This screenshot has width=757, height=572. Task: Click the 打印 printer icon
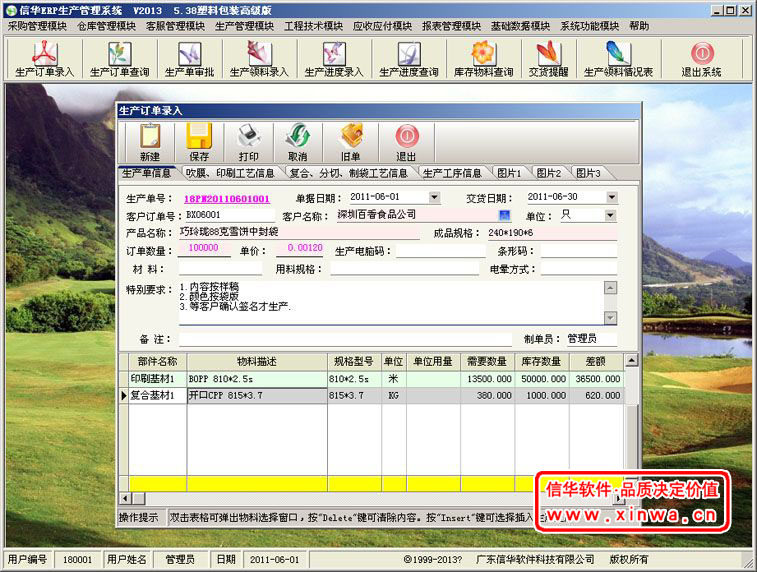click(x=249, y=142)
